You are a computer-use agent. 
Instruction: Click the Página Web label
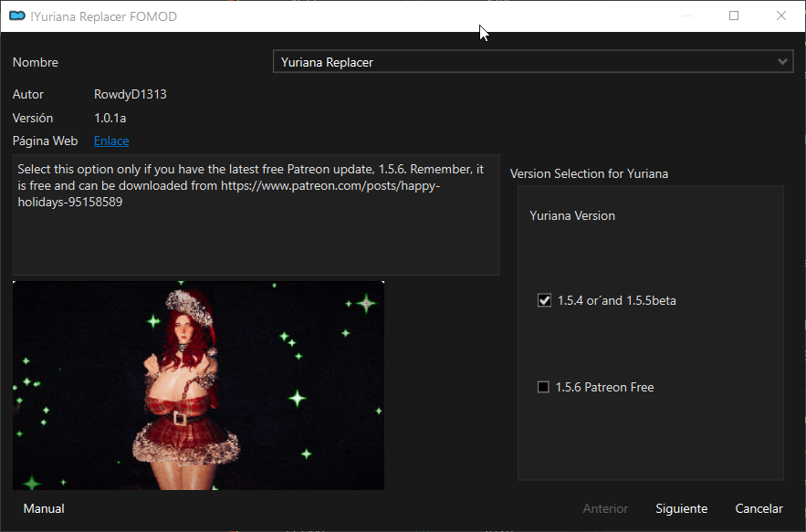tap(46, 141)
